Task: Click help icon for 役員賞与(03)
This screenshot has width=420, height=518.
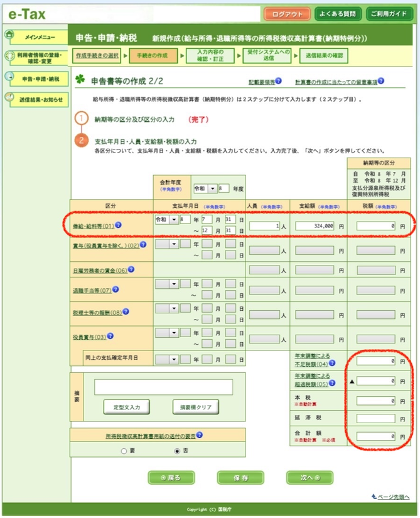Action: (110, 336)
